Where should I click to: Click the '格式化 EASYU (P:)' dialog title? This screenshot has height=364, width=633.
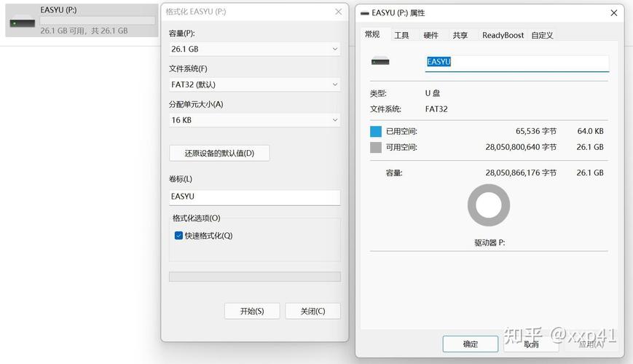coord(196,12)
